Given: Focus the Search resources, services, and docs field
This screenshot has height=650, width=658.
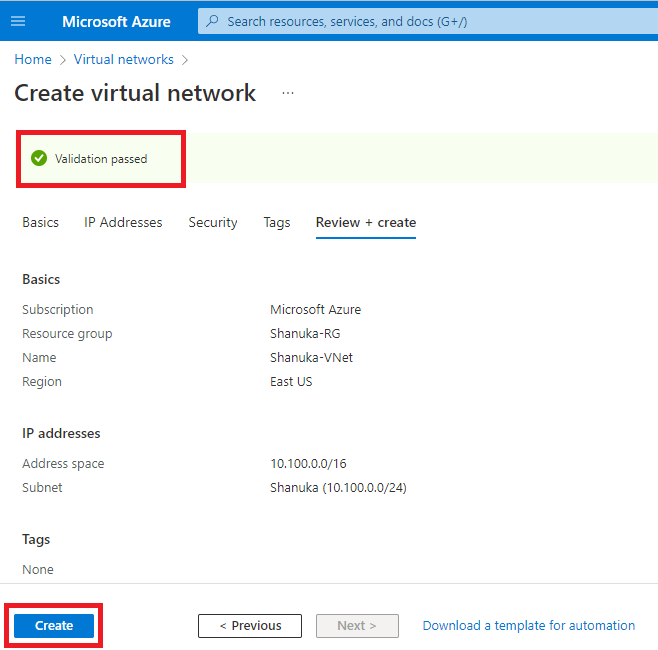Looking at the screenshot, I should tap(428, 21).
